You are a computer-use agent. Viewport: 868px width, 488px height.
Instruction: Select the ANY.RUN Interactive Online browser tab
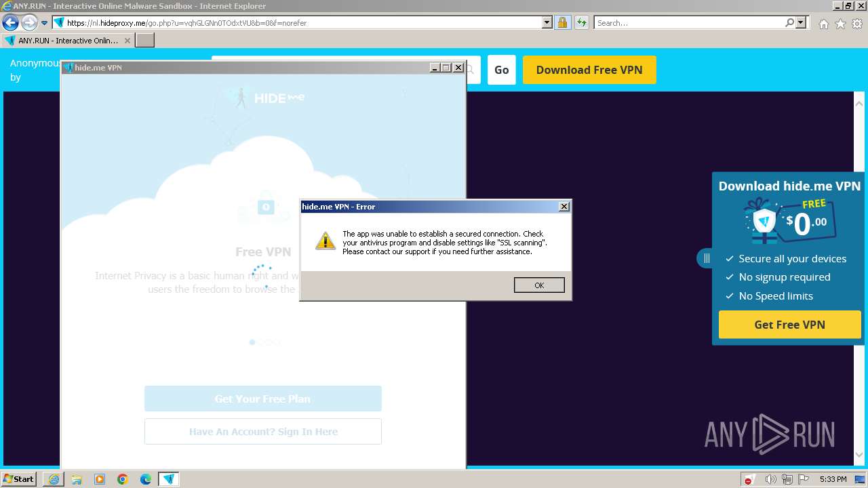(67, 41)
